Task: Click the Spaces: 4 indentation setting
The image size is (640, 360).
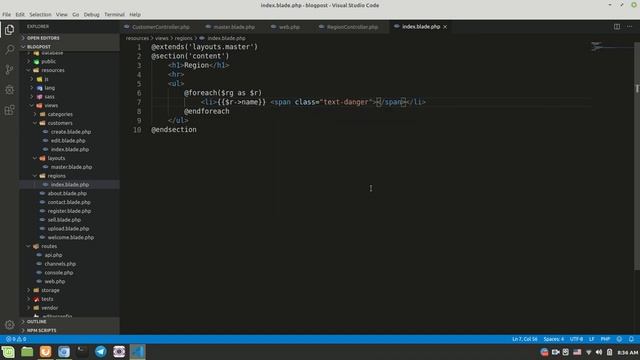Action: click(x=553, y=339)
